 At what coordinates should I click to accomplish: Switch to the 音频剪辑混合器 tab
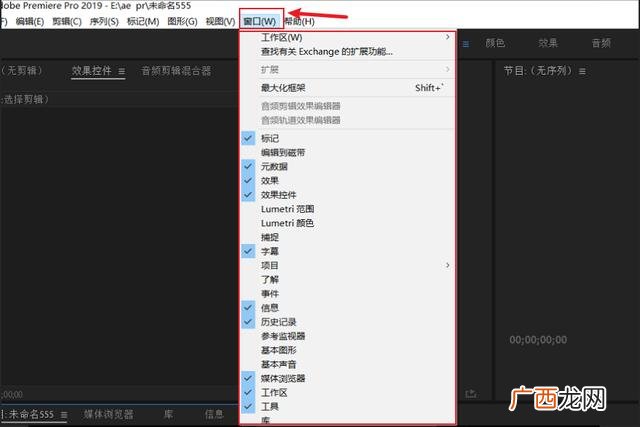click(x=176, y=71)
